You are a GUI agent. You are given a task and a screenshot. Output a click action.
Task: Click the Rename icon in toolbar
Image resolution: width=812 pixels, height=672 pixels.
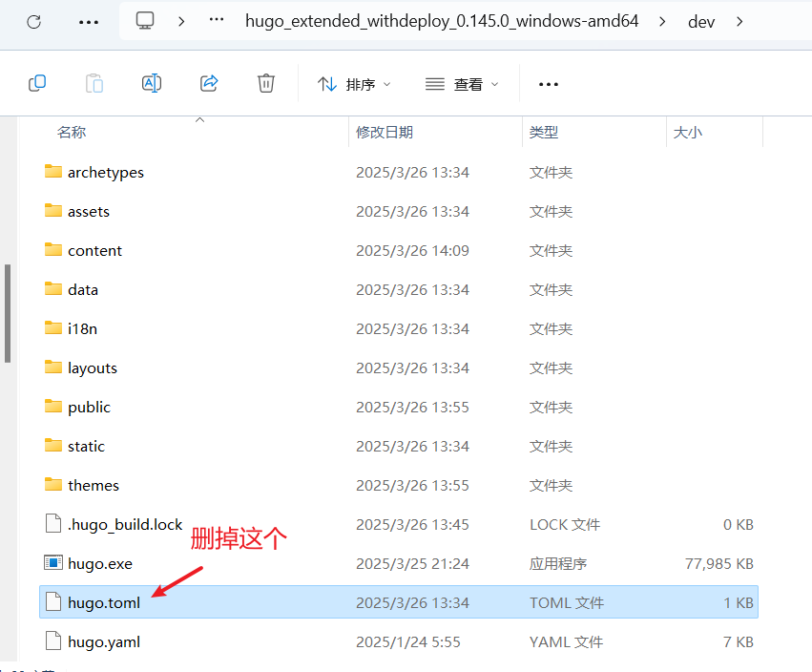tap(152, 84)
